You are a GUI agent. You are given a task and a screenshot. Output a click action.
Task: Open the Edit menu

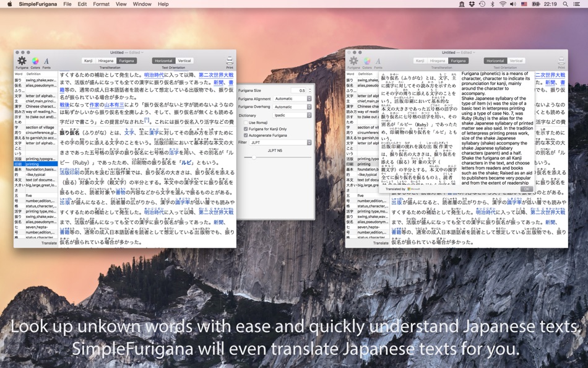click(82, 4)
